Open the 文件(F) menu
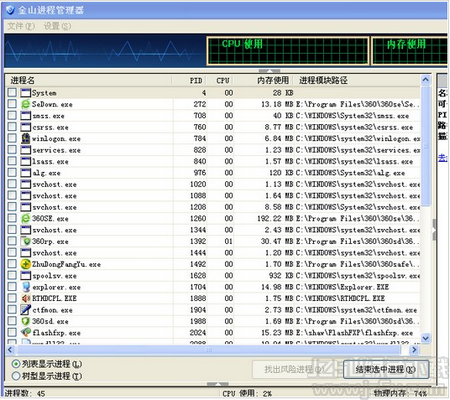 click(x=21, y=26)
